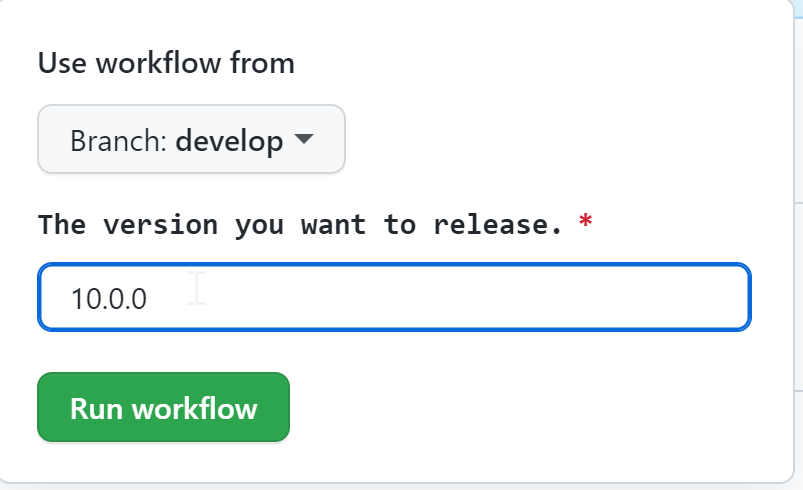This screenshot has width=803, height=490.
Task: Click the word 'release.' in the label
Action: tap(498, 225)
